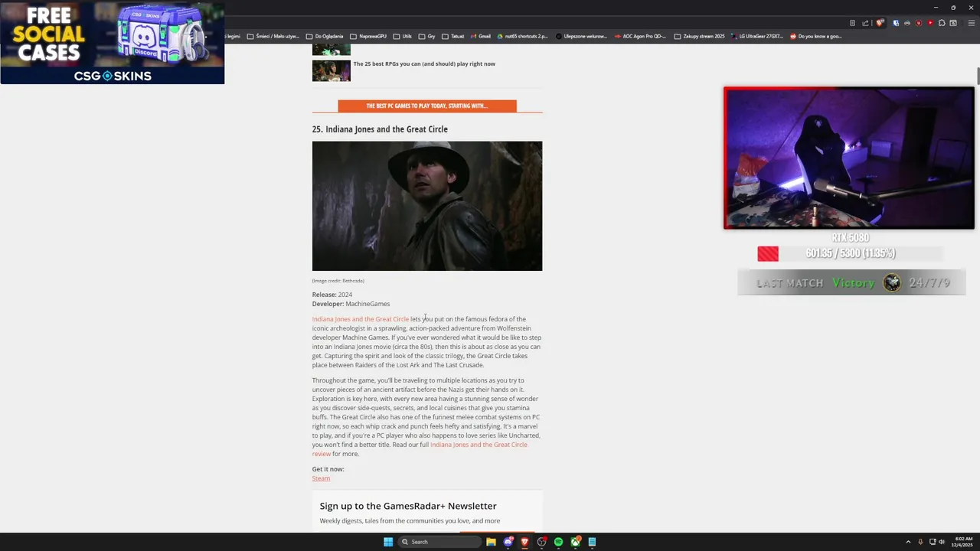Open File Explorer from the taskbar
The height and width of the screenshot is (551, 980).
click(x=491, y=542)
